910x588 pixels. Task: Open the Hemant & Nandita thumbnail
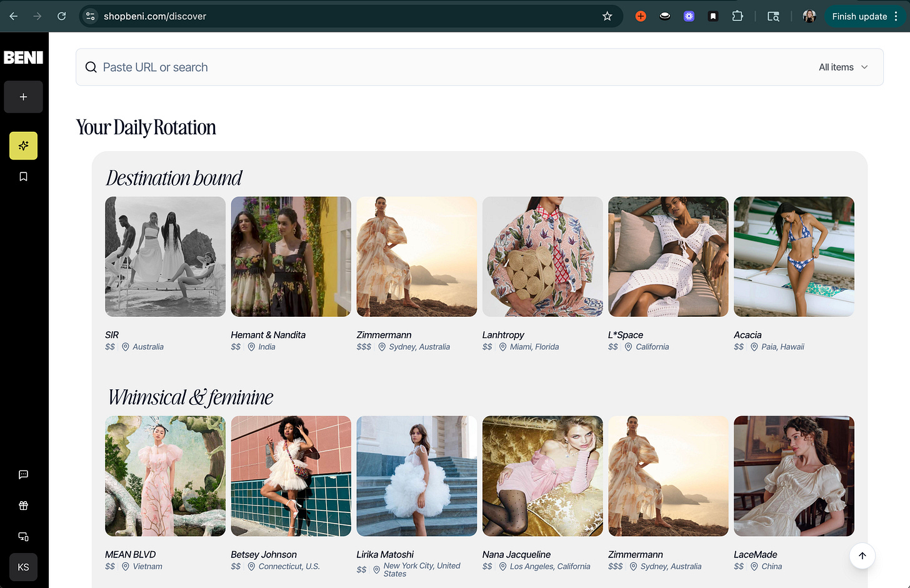(x=291, y=257)
